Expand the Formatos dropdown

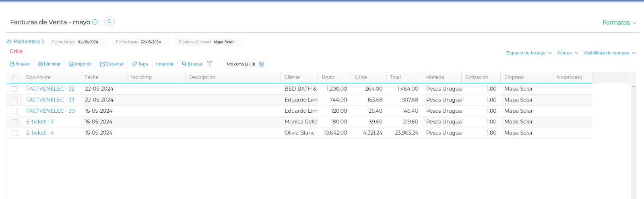click(x=619, y=23)
